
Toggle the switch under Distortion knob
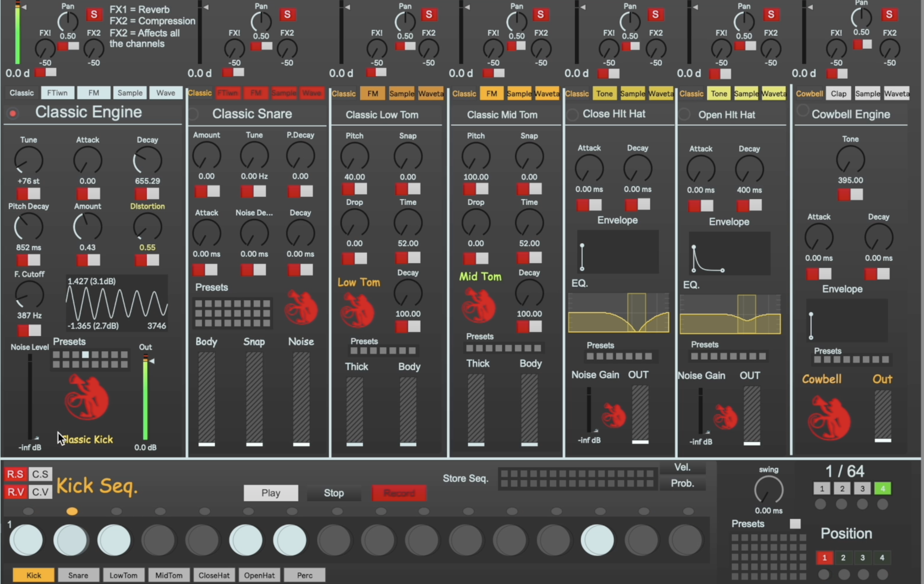click(x=147, y=260)
